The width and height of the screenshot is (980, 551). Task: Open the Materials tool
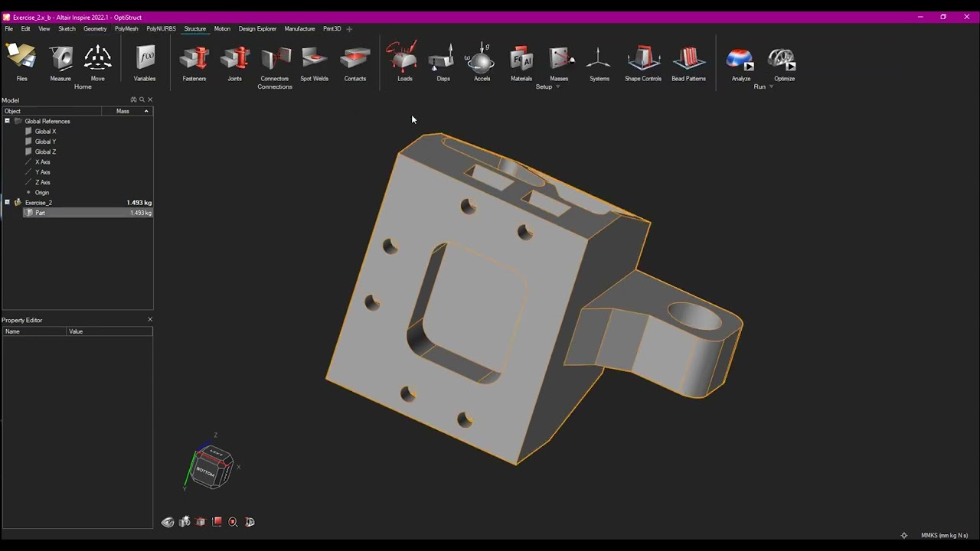521,63
